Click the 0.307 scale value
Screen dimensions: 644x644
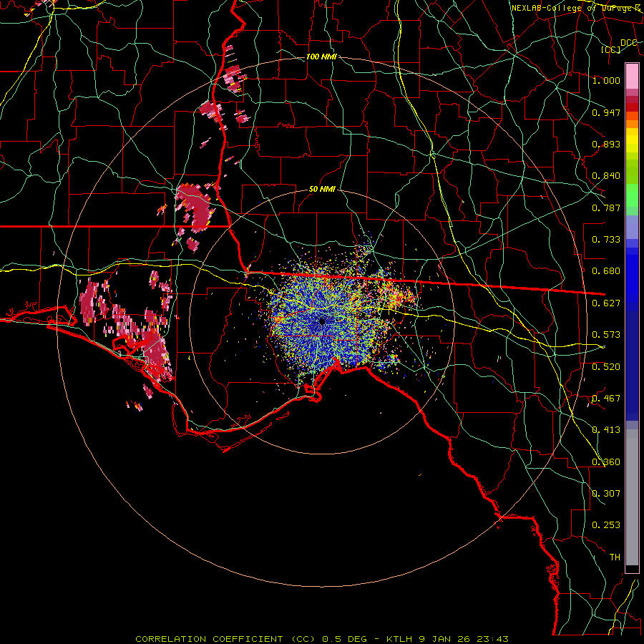(606, 493)
